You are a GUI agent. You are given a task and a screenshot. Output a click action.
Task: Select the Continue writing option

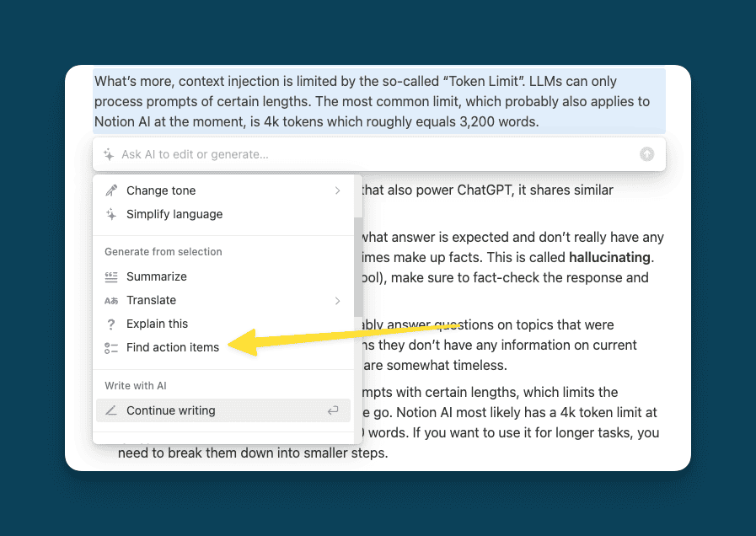coord(171,410)
